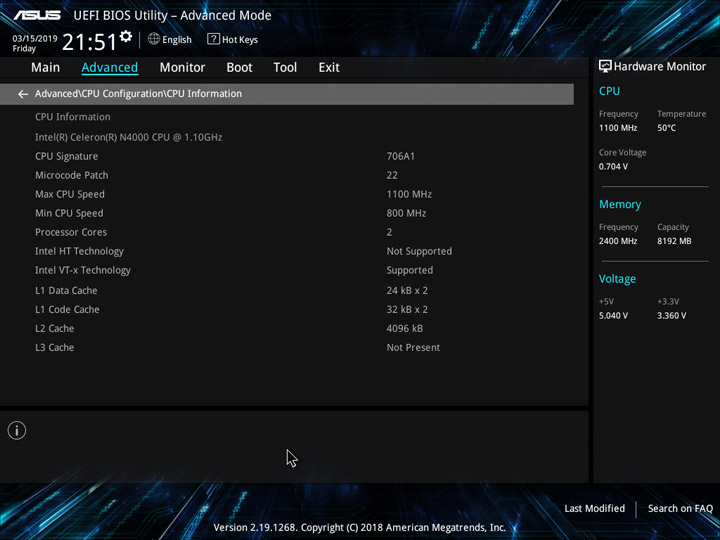The width and height of the screenshot is (720, 540).
Task: Click the info circle icon in help panel
Action: pyautogui.click(x=17, y=430)
